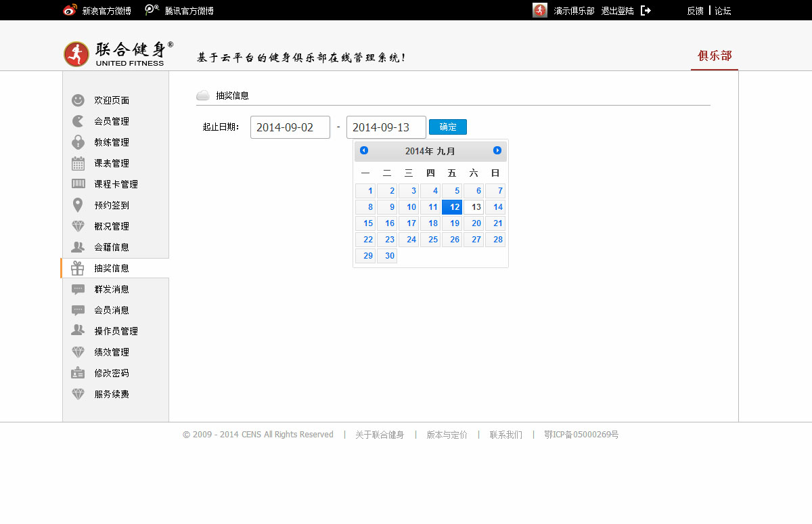This screenshot has height=524, width=812.
Task: Click the smiley icon beside 欢迎页面
Action: (x=78, y=100)
